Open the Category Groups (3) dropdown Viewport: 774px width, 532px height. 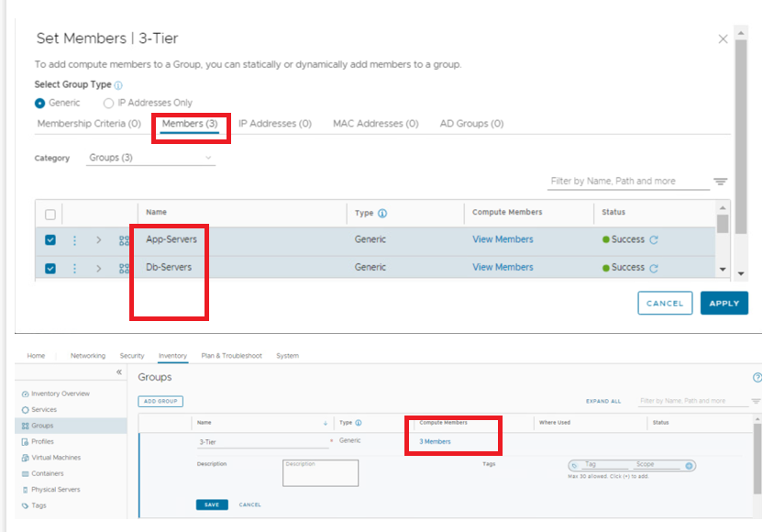click(150, 158)
